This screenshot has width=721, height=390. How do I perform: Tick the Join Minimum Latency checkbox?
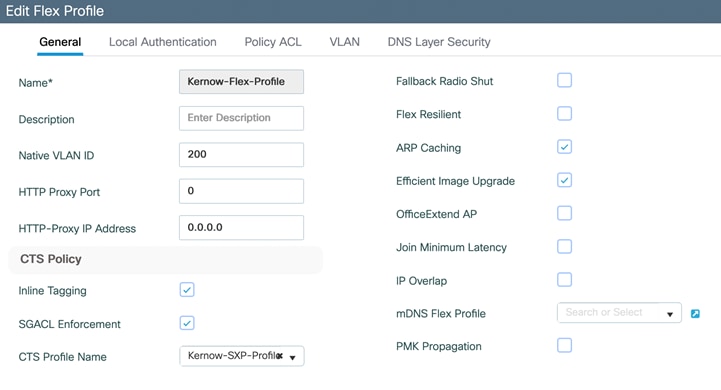[x=564, y=247]
